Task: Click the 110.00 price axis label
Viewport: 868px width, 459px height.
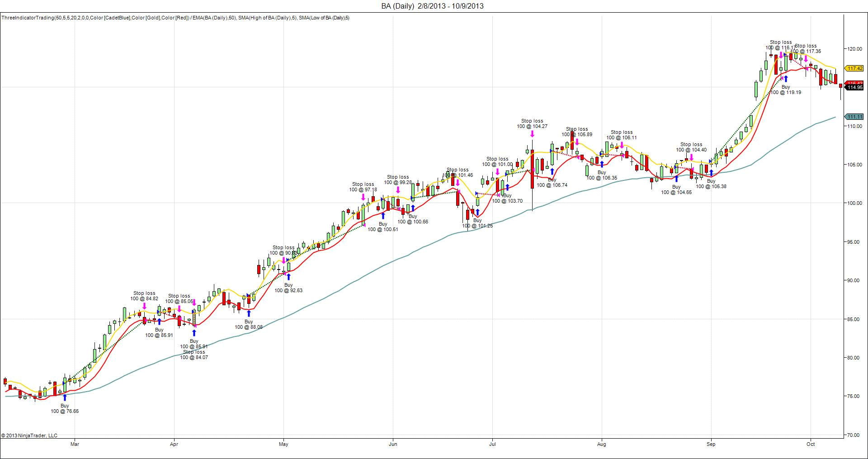Action: 854,126
